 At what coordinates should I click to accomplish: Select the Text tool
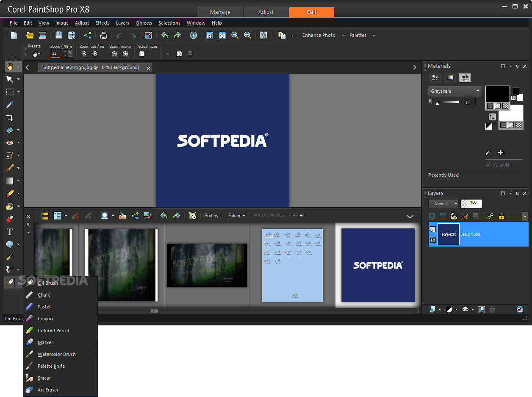pos(10,232)
